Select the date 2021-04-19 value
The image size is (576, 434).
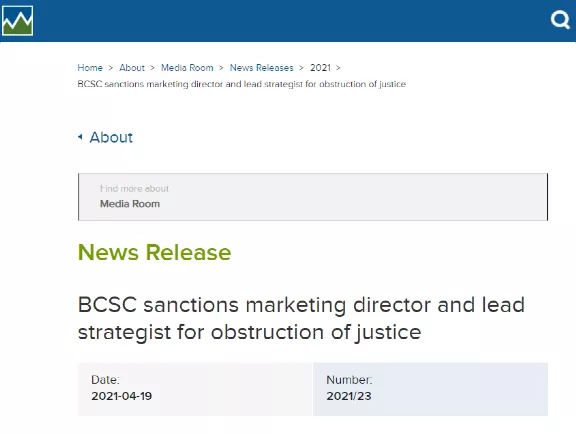(x=122, y=396)
